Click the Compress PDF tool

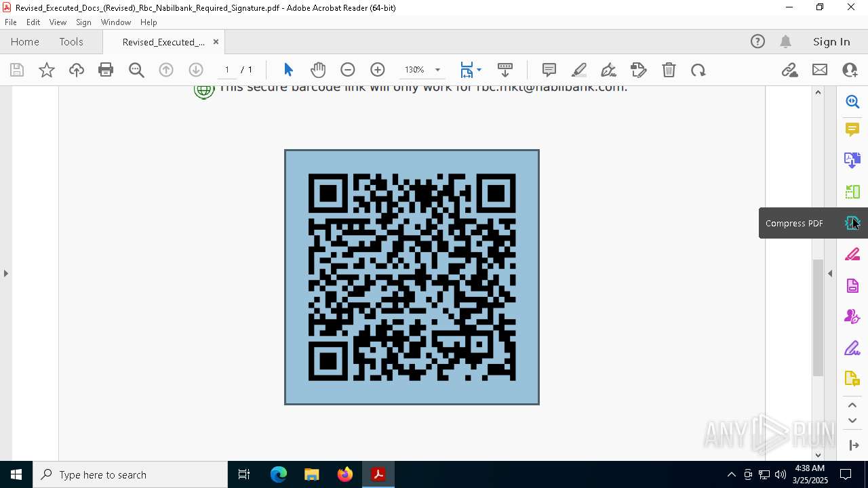click(852, 223)
